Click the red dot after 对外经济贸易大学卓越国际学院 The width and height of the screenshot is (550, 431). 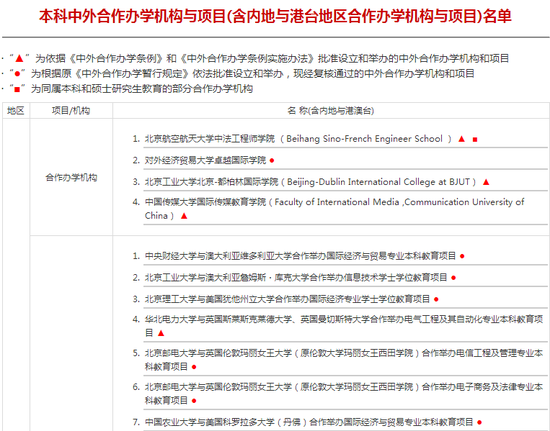tap(272, 161)
